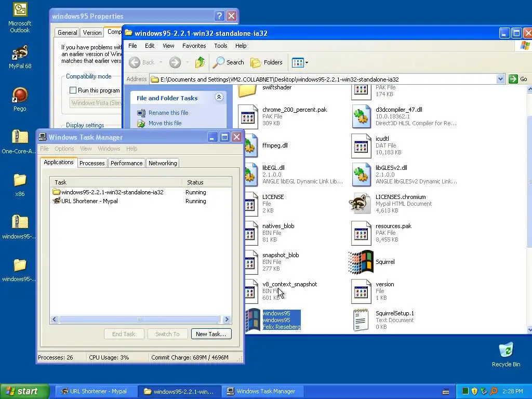Select the icudtl DAT file icon

(x=361, y=145)
